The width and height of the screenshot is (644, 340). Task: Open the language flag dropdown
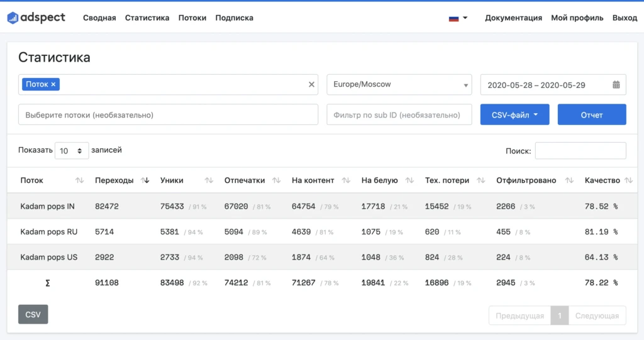(458, 18)
